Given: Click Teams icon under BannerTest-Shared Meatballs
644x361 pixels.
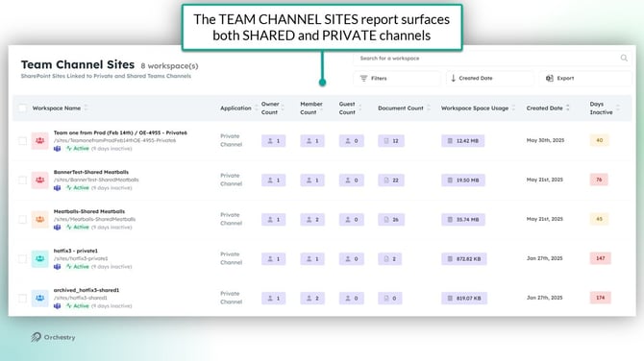Looking at the screenshot, I should (x=57, y=188).
